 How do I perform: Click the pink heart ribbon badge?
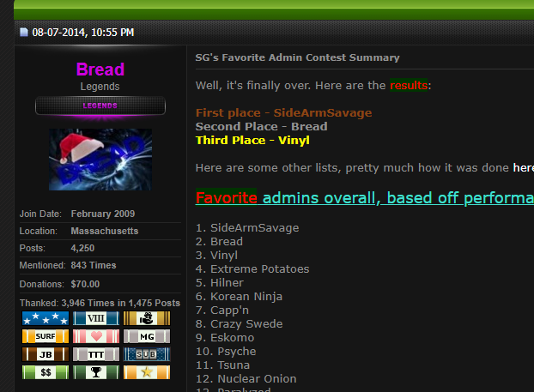point(96,336)
